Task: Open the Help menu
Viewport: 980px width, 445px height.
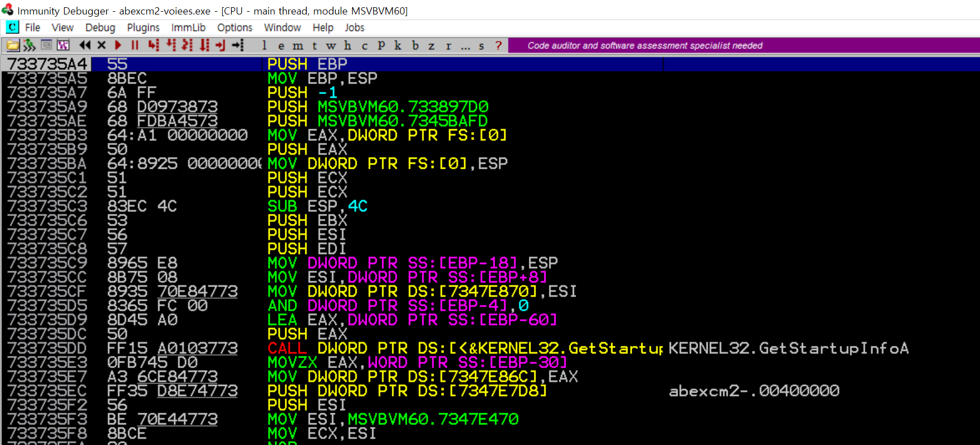Action: [323, 27]
